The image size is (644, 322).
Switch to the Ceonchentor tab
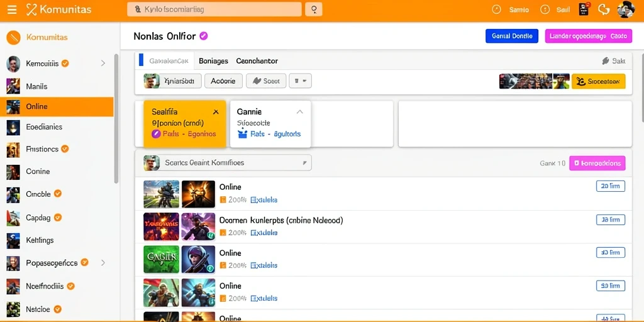[257, 61]
